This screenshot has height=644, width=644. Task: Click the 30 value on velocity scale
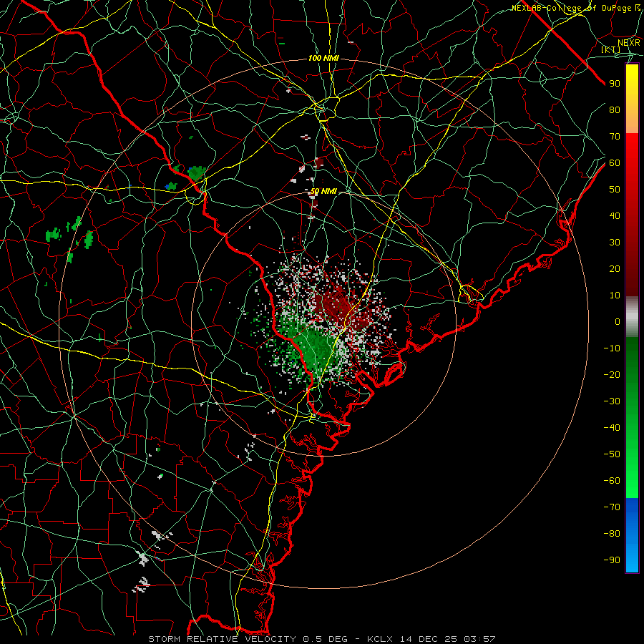point(615,243)
